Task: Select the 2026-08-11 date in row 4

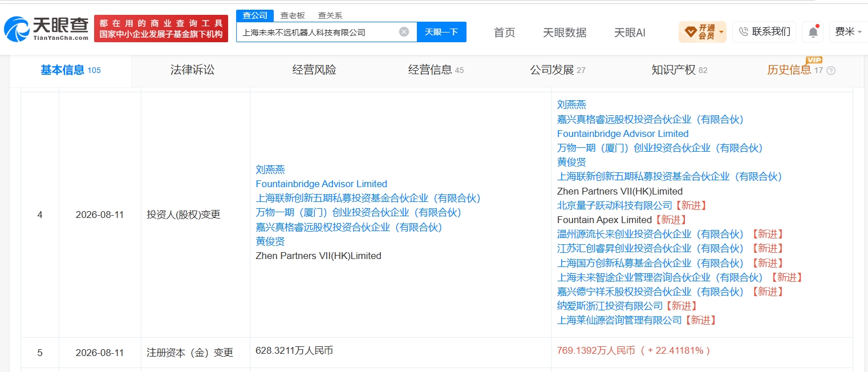Action: click(100, 215)
